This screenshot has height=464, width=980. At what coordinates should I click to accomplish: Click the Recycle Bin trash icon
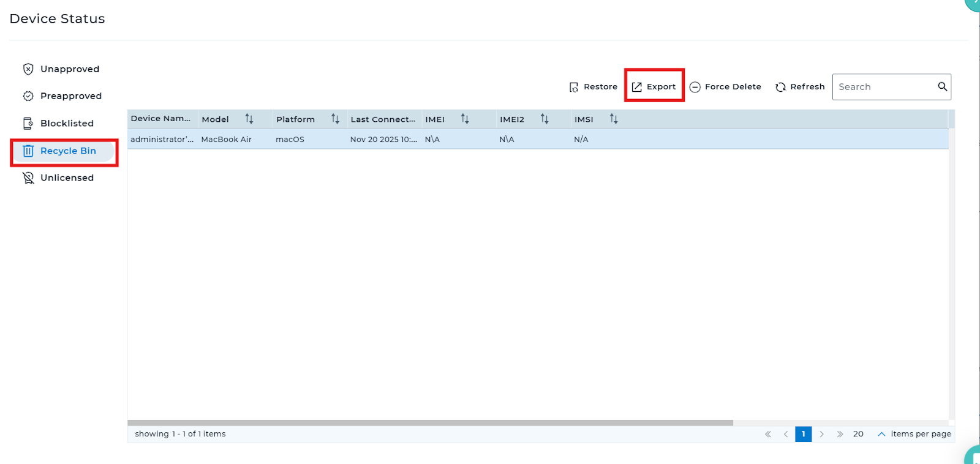coord(28,151)
